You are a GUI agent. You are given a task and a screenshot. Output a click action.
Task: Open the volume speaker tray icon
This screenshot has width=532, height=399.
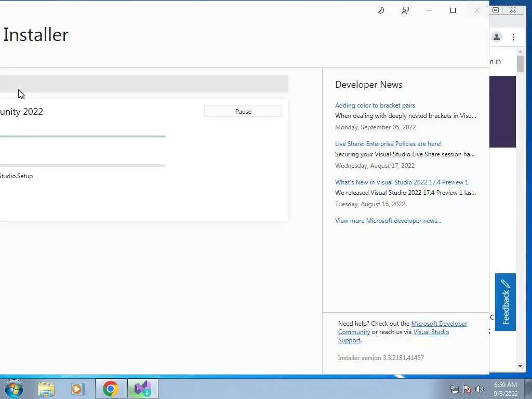tap(479, 390)
